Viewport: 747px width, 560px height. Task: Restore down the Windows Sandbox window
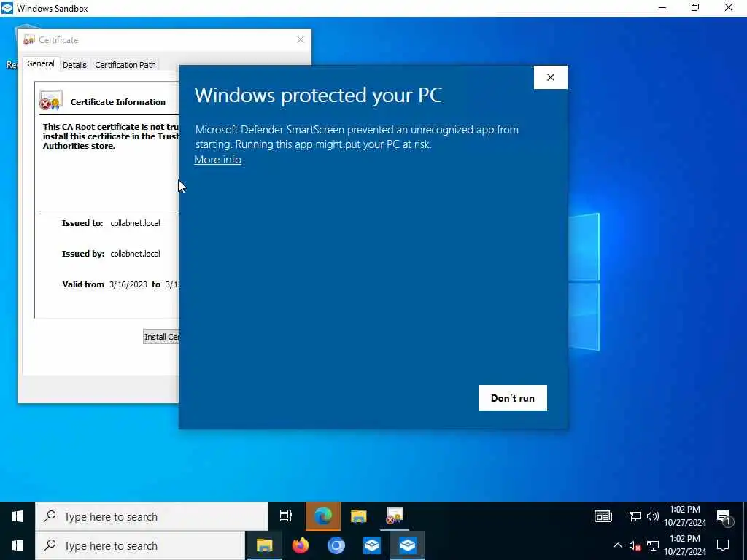tap(695, 7)
